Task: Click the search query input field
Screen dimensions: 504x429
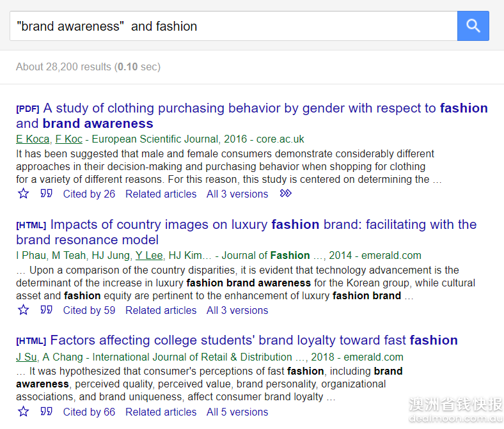Action: click(x=233, y=26)
